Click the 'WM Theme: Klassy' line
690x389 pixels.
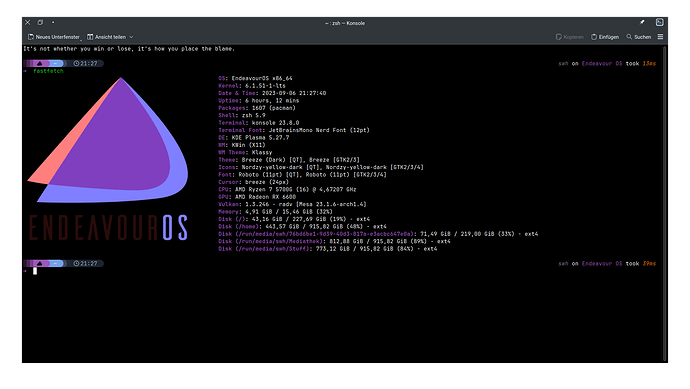click(x=245, y=153)
